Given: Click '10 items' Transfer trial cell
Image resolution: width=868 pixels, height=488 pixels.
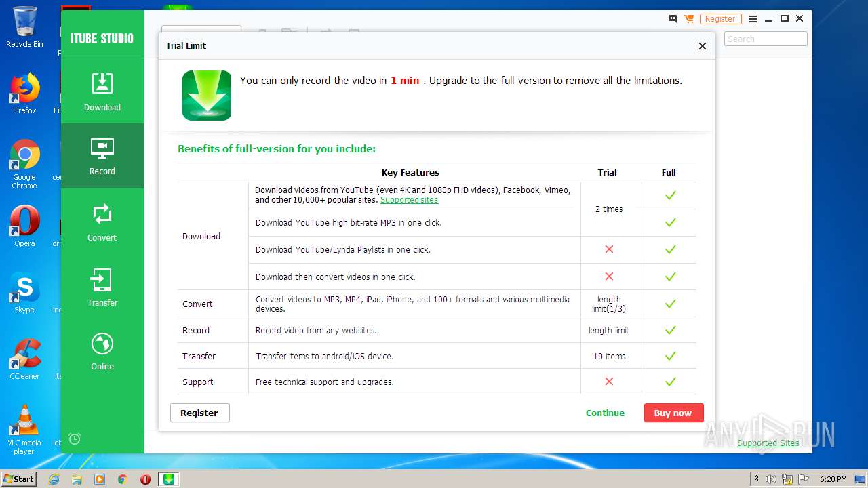Looking at the screenshot, I should coord(609,356).
